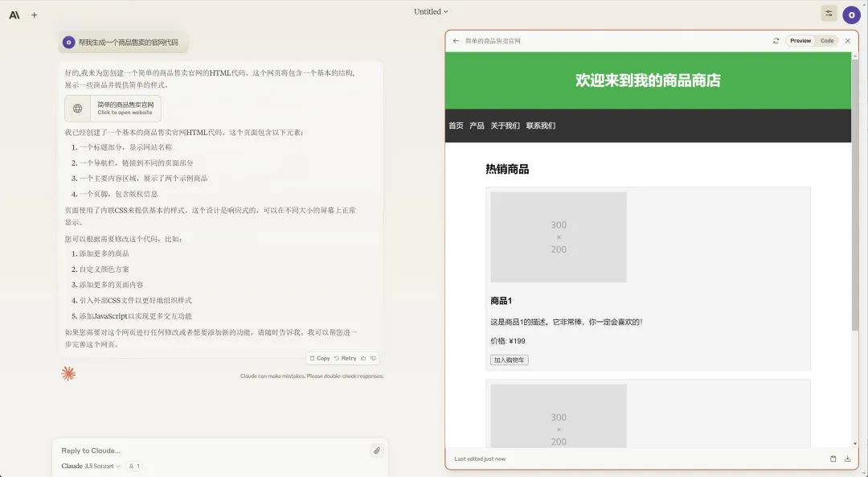
Task: Switch to the Code tab
Action: click(x=827, y=41)
